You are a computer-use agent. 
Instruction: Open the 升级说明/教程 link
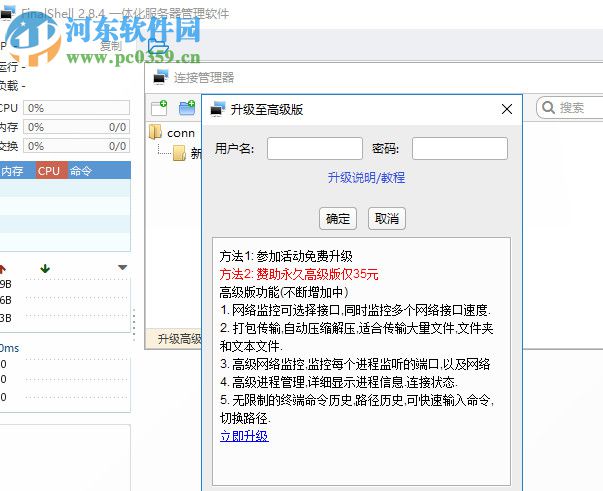[x=366, y=178]
